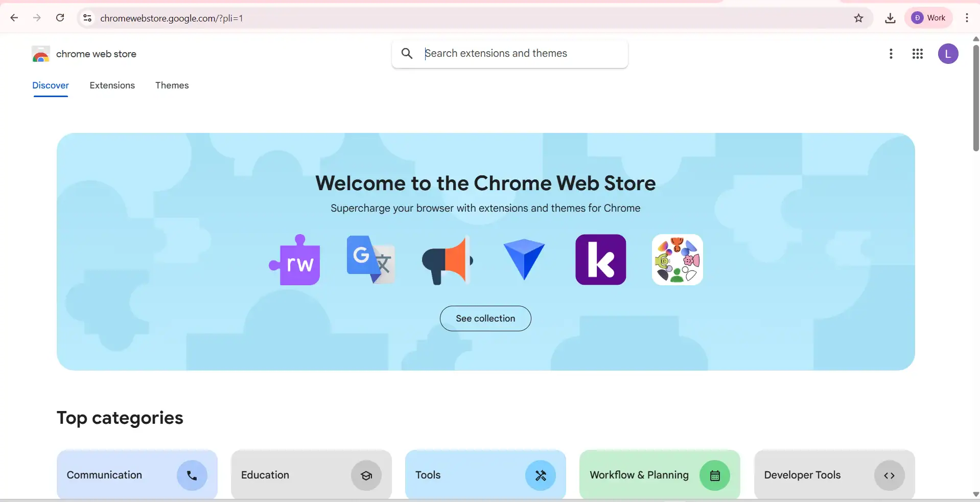Click the Welcome to the Chrome Web Store heading

pyautogui.click(x=485, y=183)
